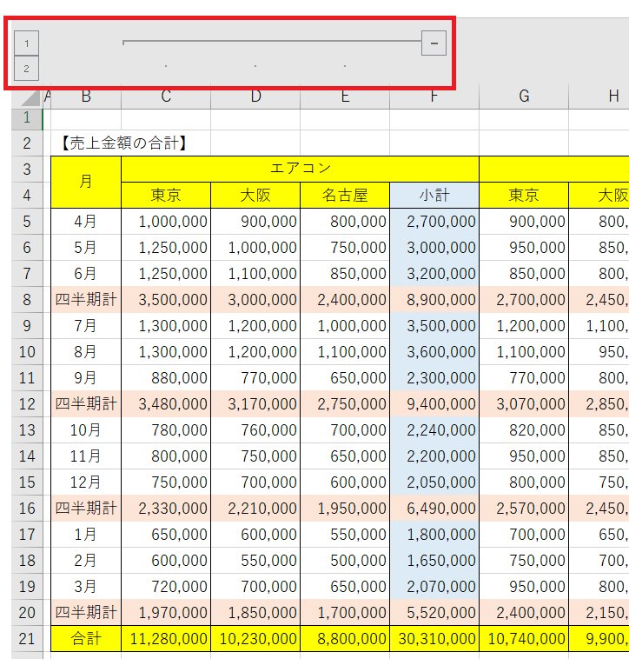Select the 小計 header cell
Image resolution: width=629 pixels, height=672 pixels.
point(434,196)
